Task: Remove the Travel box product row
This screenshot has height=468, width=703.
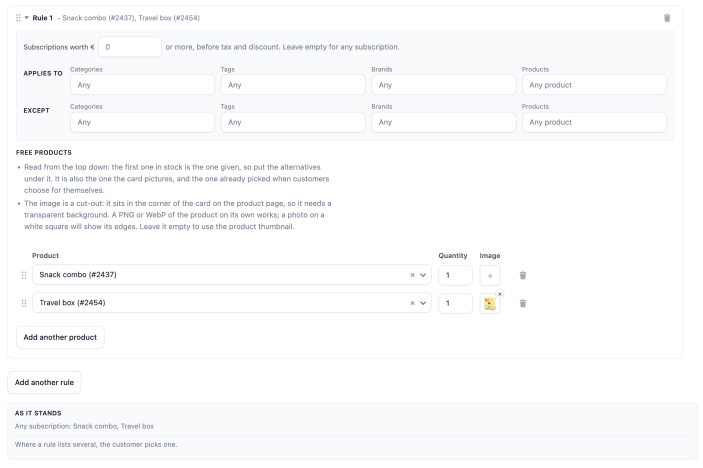Action: point(522,303)
